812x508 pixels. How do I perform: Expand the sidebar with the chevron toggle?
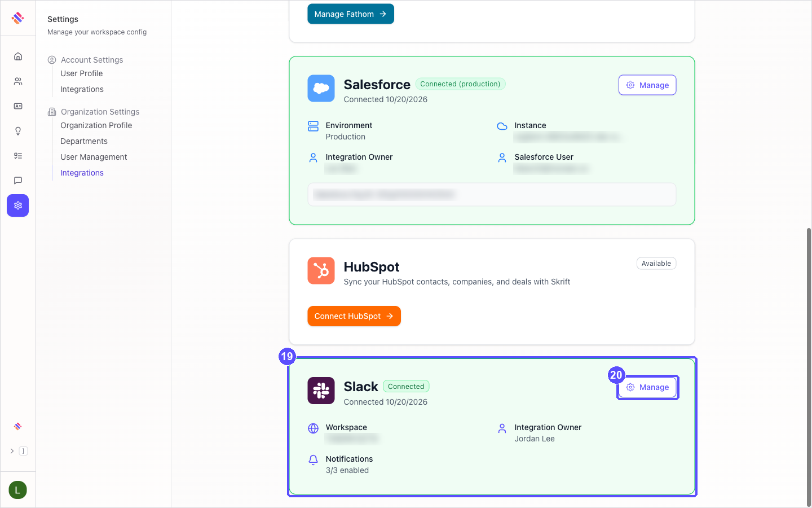point(12,451)
